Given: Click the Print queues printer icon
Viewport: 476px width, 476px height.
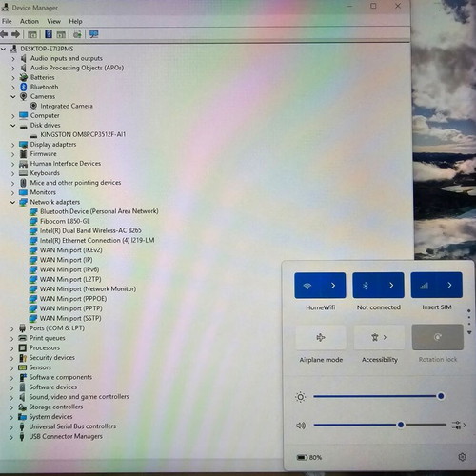Looking at the screenshot, I should (22, 338).
